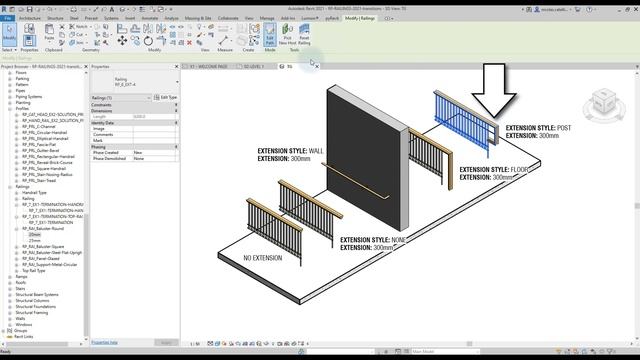Select Revit Links in browser
Viewport: 640px width, 360px height.
24,337
